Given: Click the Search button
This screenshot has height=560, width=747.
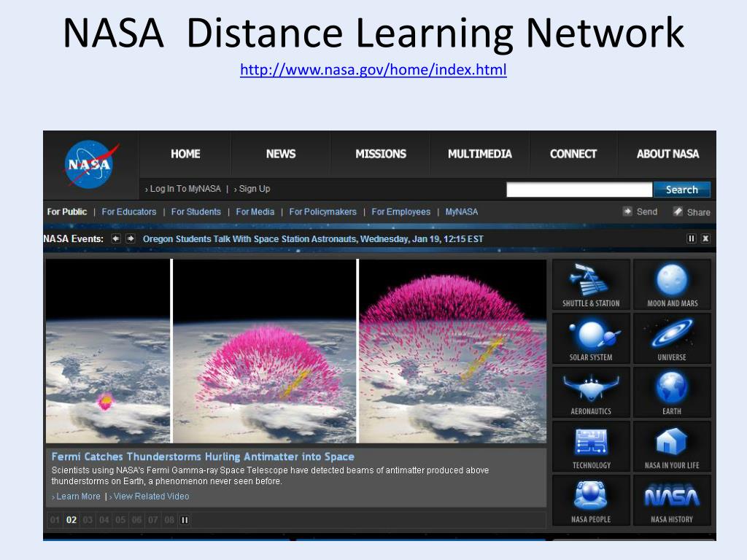Looking at the screenshot, I should [x=682, y=190].
